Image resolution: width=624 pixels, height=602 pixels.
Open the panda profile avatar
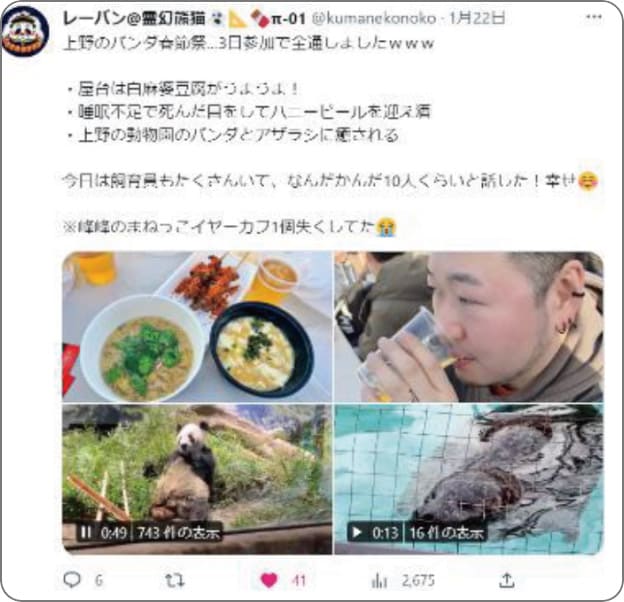(x=25, y=31)
